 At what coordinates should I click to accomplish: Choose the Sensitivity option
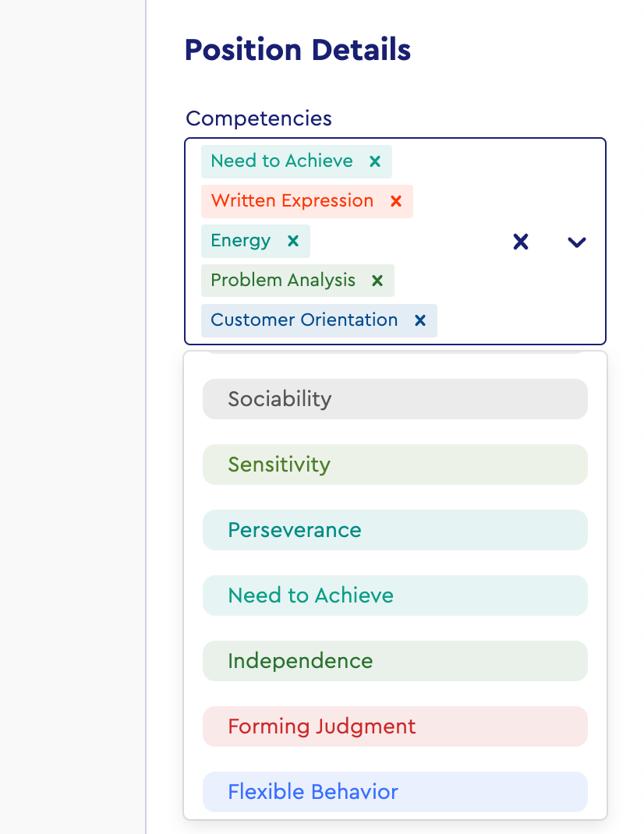click(x=395, y=465)
